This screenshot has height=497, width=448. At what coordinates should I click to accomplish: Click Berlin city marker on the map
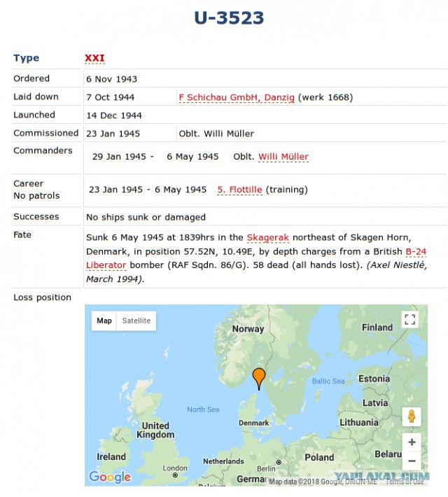pos(279,462)
